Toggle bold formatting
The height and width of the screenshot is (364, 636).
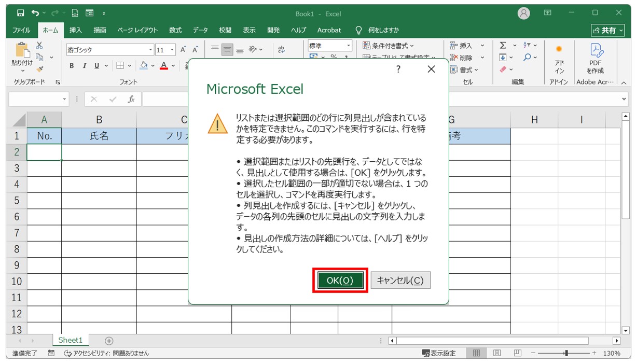pyautogui.click(x=72, y=65)
